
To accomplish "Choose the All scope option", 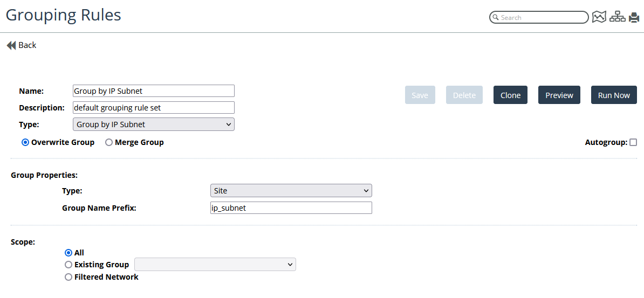I will point(68,253).
